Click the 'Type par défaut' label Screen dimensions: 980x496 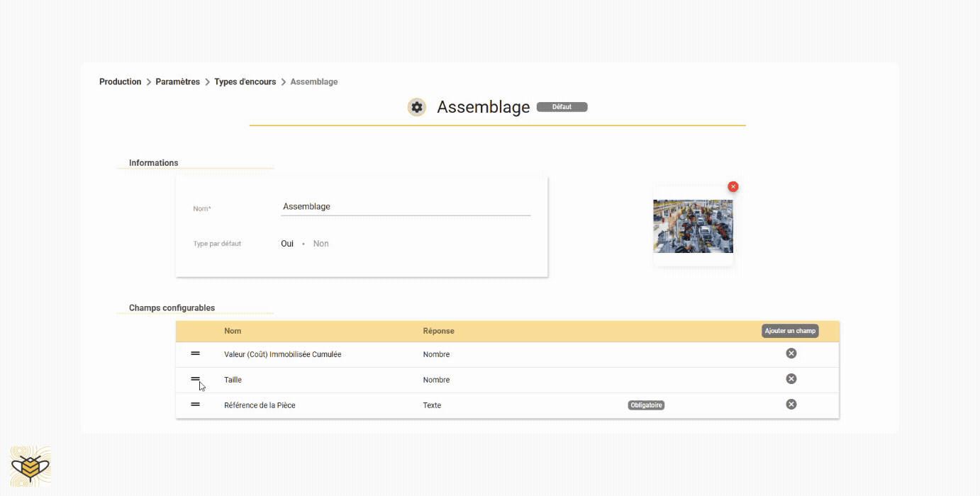pyautogui.click(x=217, y=244)
